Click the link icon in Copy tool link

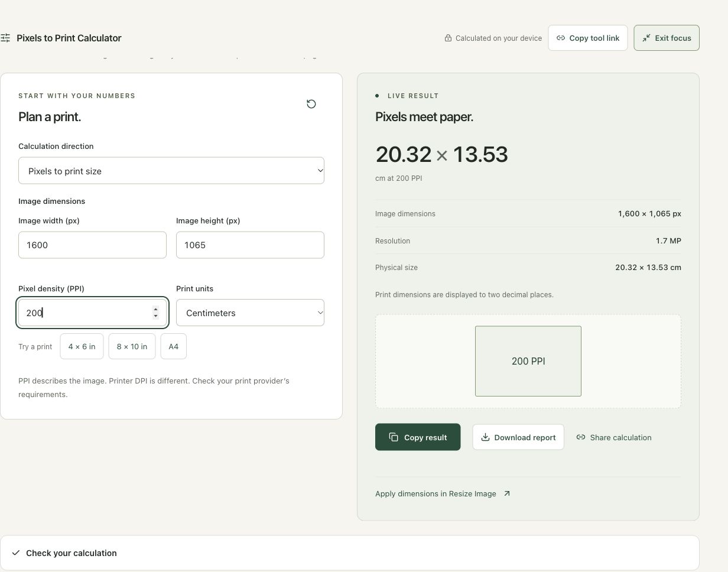561,38
